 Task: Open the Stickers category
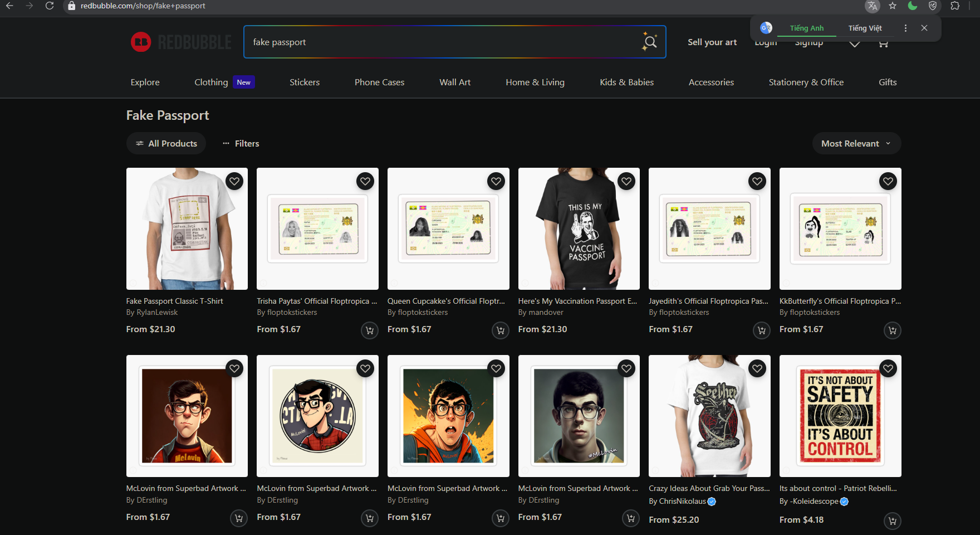(x=305, y=82)
